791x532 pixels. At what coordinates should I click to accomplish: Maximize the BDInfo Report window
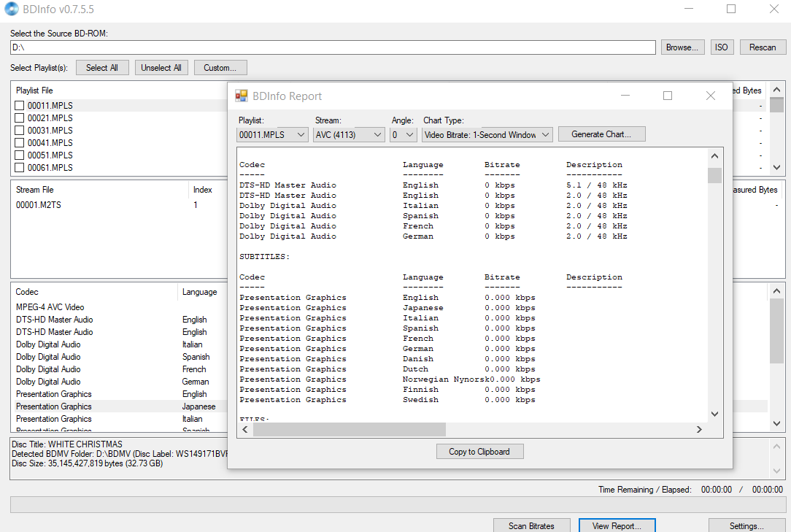point(668,96)
